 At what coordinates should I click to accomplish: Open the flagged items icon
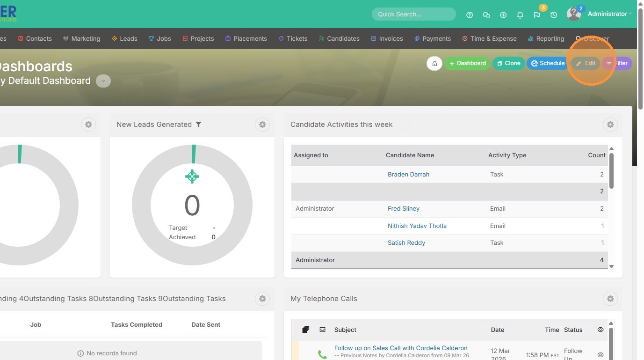pos(537,15)
